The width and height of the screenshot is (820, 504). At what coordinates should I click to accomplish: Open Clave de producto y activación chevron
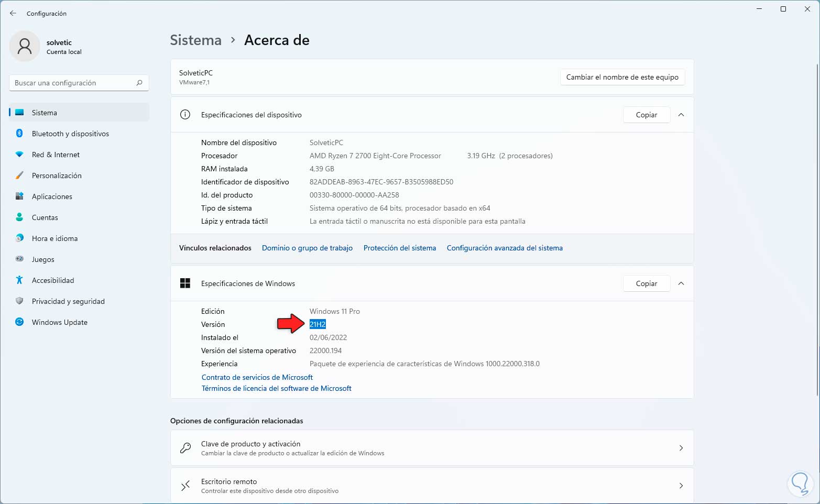click(x=681, y=448)
